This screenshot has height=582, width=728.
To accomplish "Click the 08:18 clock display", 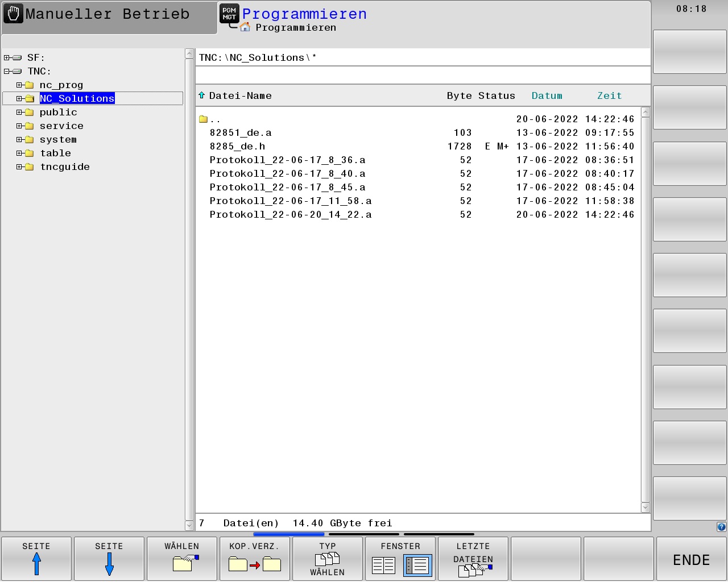I will coord(691,9).
